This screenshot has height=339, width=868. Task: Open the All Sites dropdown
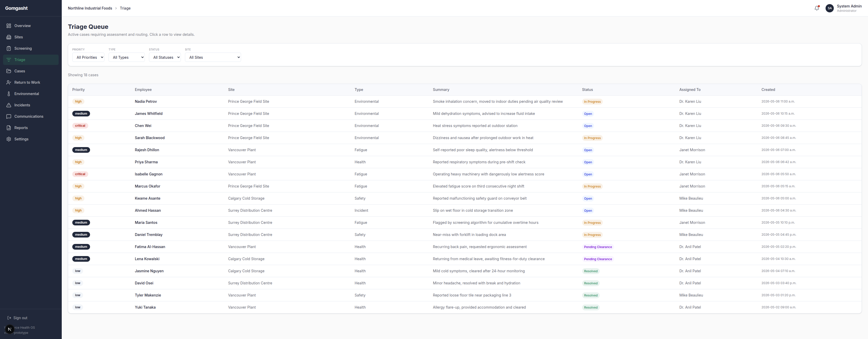tap(213, 57)
